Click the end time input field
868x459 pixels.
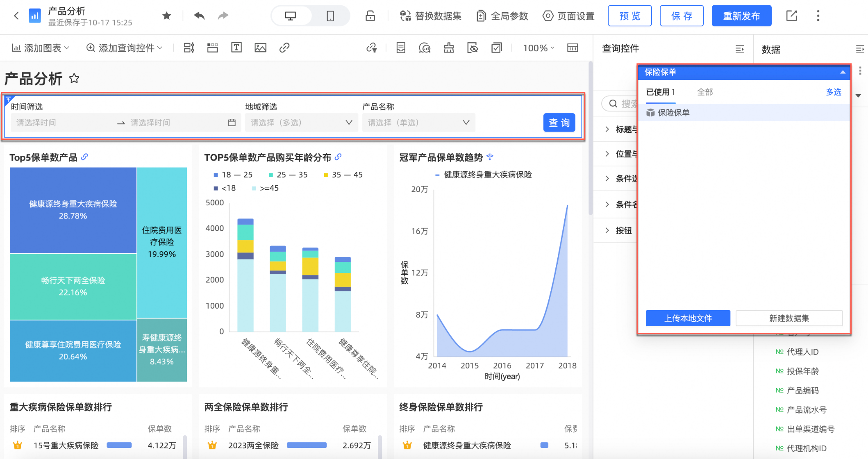176,123
